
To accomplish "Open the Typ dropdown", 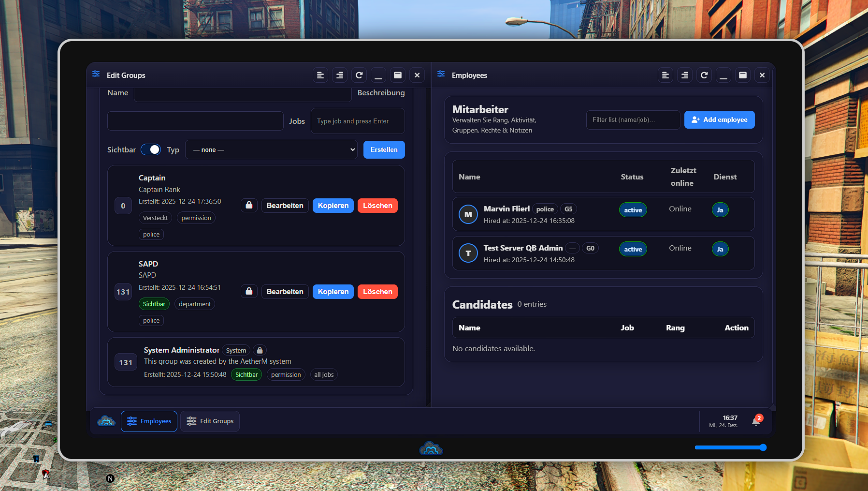I will [x=271, y=150].
